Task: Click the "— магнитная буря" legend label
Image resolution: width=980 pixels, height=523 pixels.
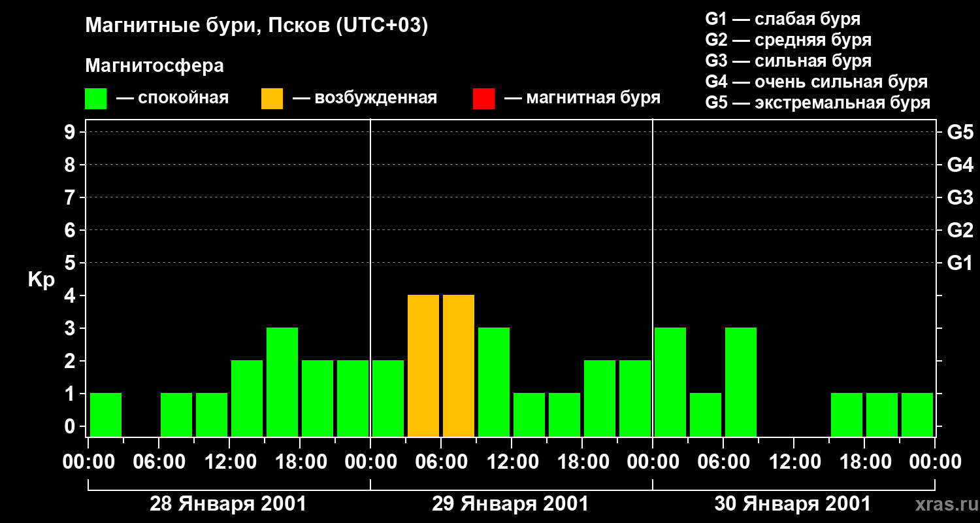Action: [x=582, y=98]
